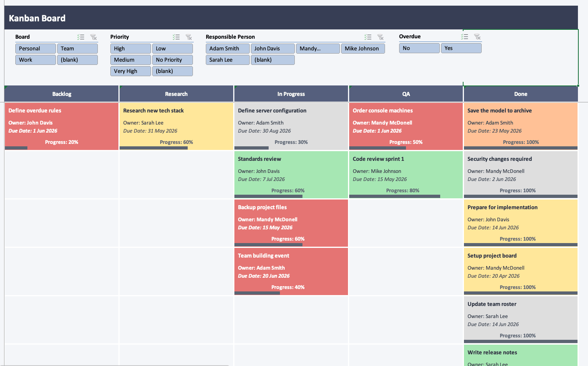Show only overdue tasks with Yes
The width and height of the screenshot is (588, 366).
(x=461, y=48)
